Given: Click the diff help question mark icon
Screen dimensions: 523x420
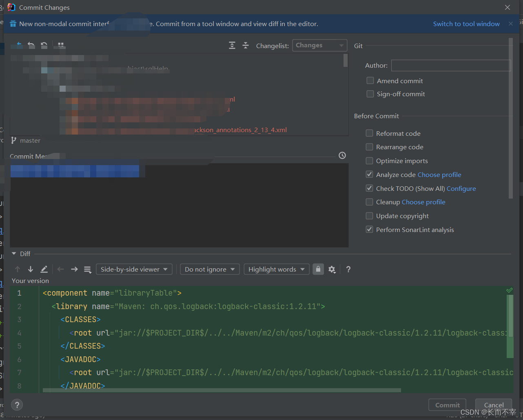Looking at the screenshot, I should tap(348, 269).
